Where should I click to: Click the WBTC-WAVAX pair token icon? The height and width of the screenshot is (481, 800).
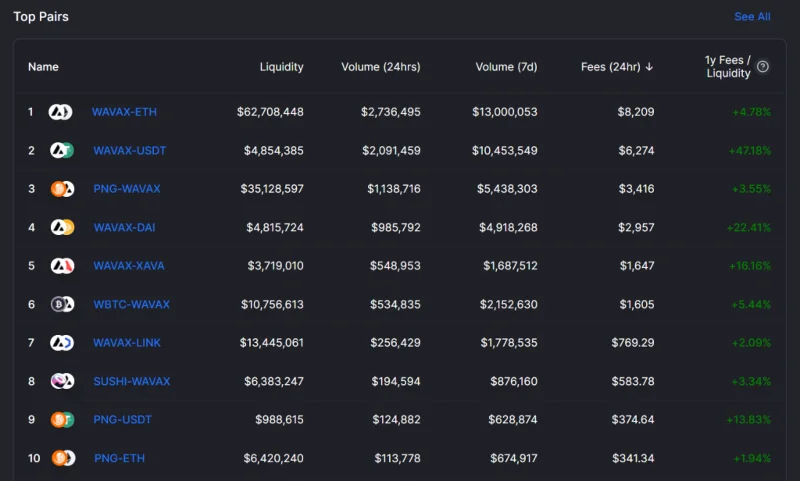point(62,305)
